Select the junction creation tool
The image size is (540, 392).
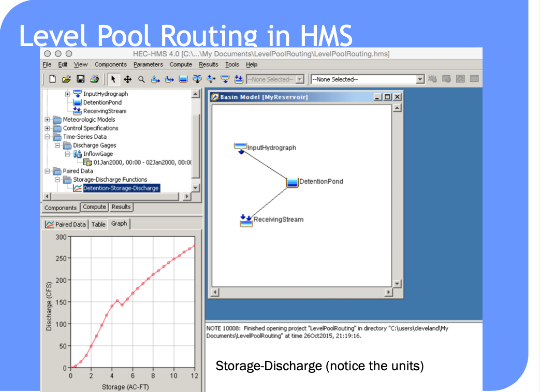pyautogui.click(x=197, y=80)
